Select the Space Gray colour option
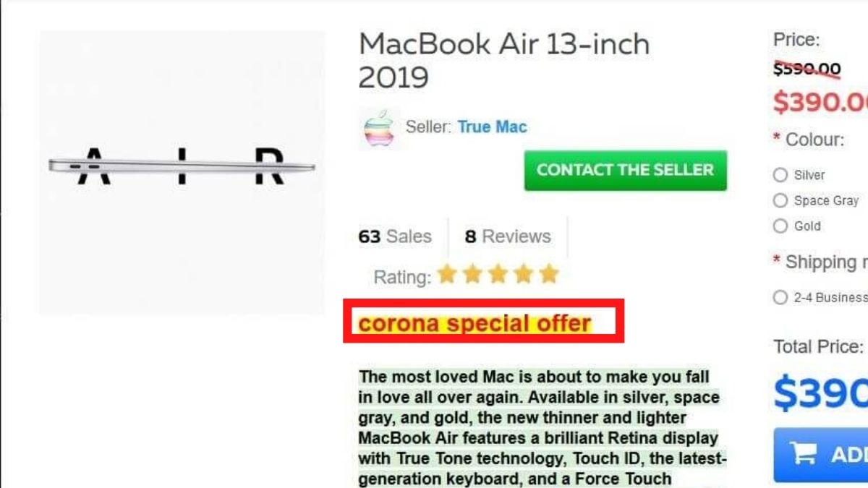Viewport: 868px width, 488px height. [781, 201]
